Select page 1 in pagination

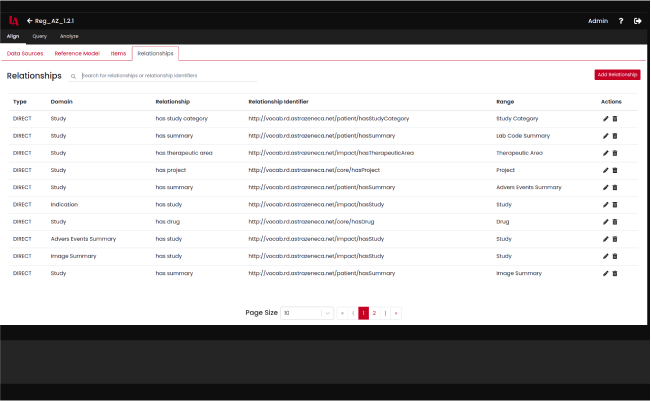click(x=363, y=313)
